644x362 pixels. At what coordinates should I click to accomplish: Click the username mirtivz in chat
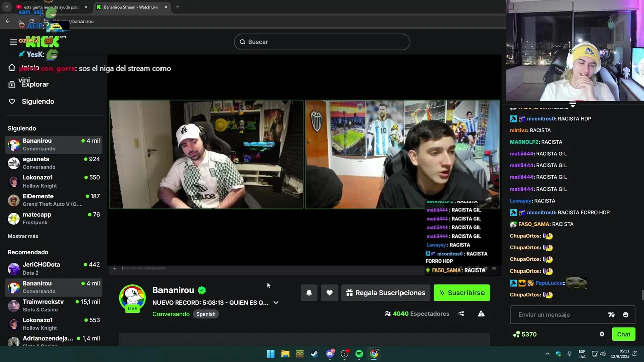(x=518, y=130)
